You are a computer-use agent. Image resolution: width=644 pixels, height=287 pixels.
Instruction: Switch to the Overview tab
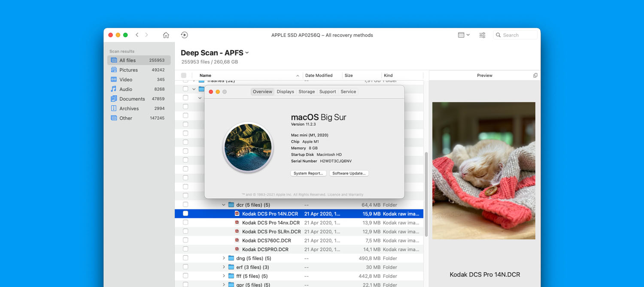pos(262,92)
